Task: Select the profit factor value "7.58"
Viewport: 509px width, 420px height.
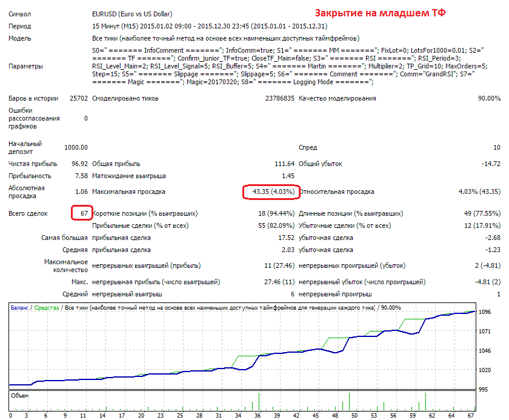Action: pyautogui.click(x=81, y=176)
